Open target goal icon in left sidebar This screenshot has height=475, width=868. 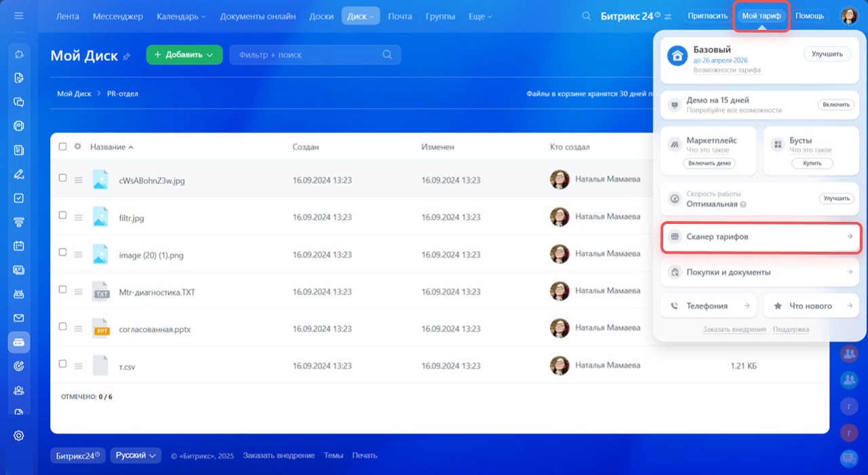(18, 366)
